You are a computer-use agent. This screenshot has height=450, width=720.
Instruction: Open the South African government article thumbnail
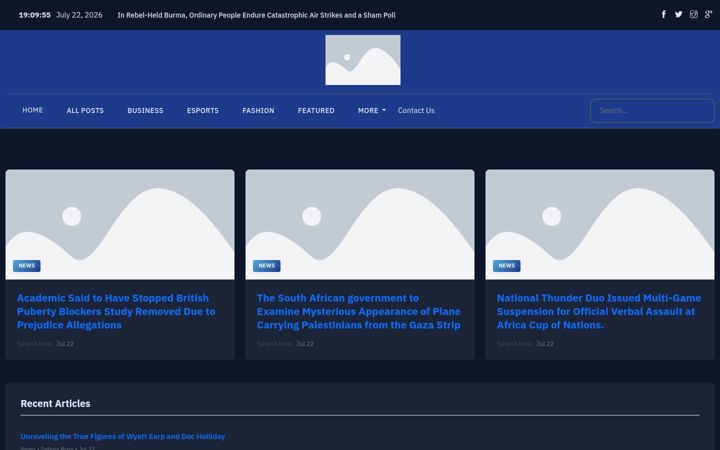pos(360,225)
